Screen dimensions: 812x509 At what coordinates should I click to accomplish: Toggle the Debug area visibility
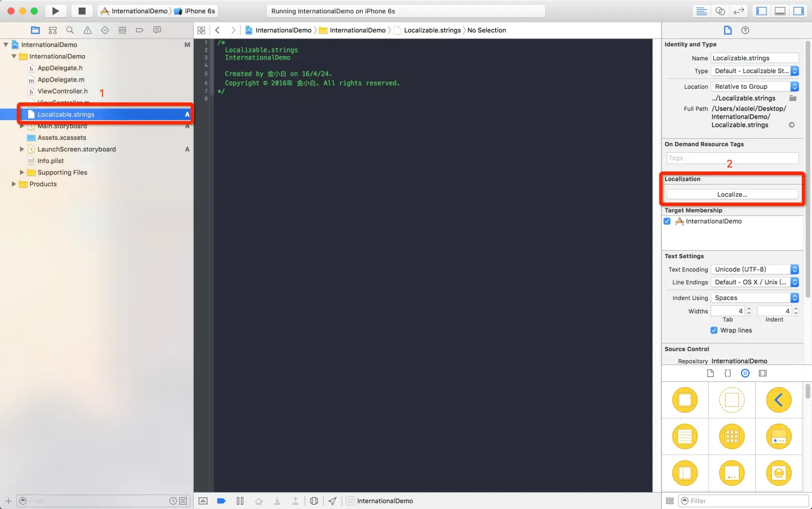point(780,11)
